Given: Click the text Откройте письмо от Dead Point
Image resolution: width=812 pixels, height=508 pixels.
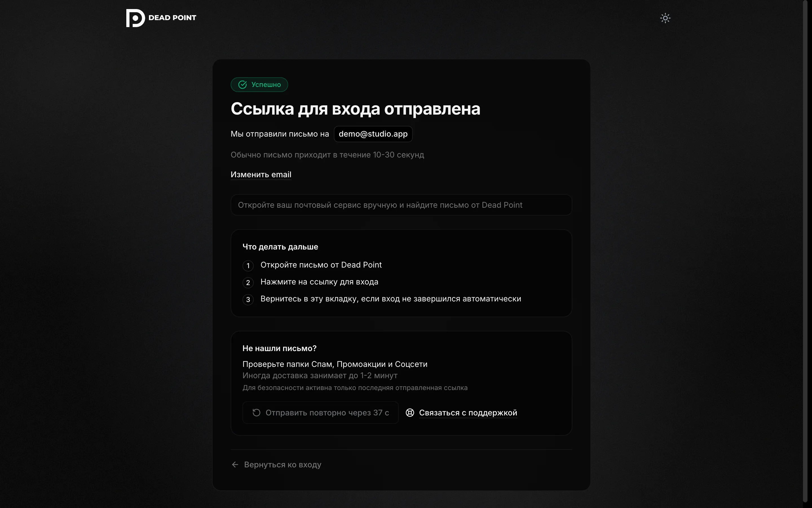Looking at the screenshot, I should tap(321, 265).
